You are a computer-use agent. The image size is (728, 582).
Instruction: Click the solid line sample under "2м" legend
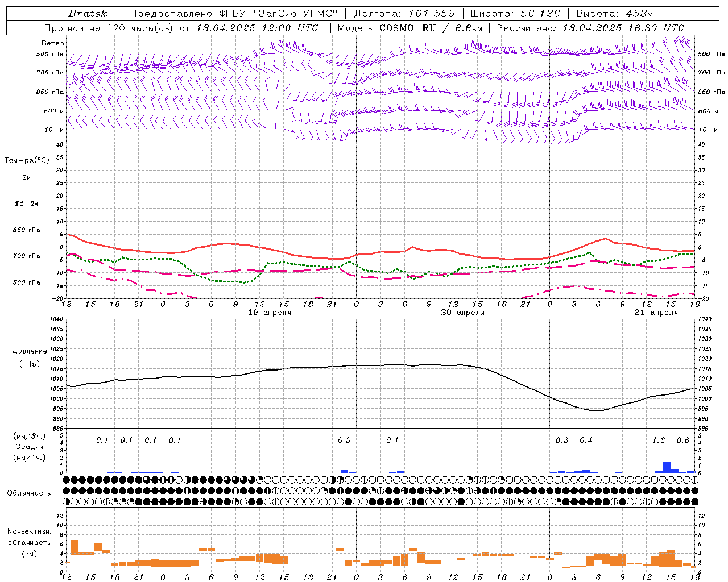[x=26, y=184]
